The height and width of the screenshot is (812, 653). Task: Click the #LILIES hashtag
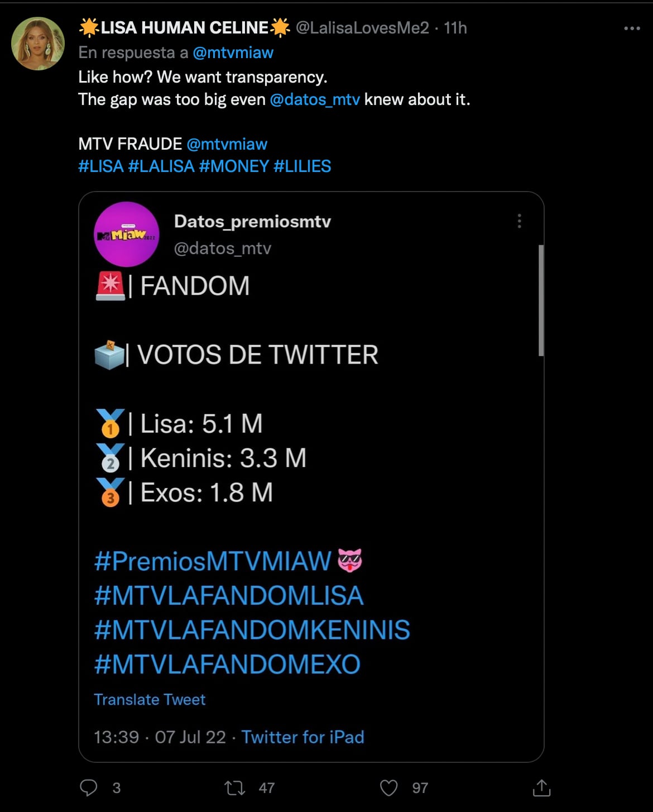point(302,166)
